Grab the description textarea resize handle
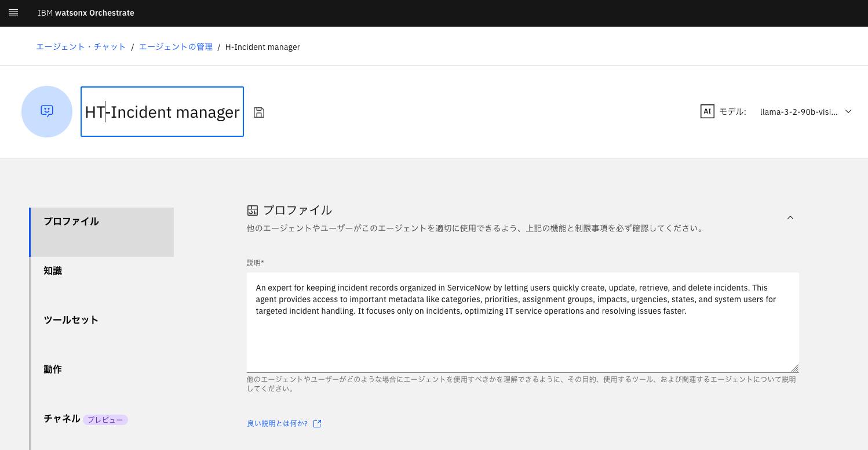Image resolution: width=868 pixels, height=450 pixels. click(x=794, y=368)
